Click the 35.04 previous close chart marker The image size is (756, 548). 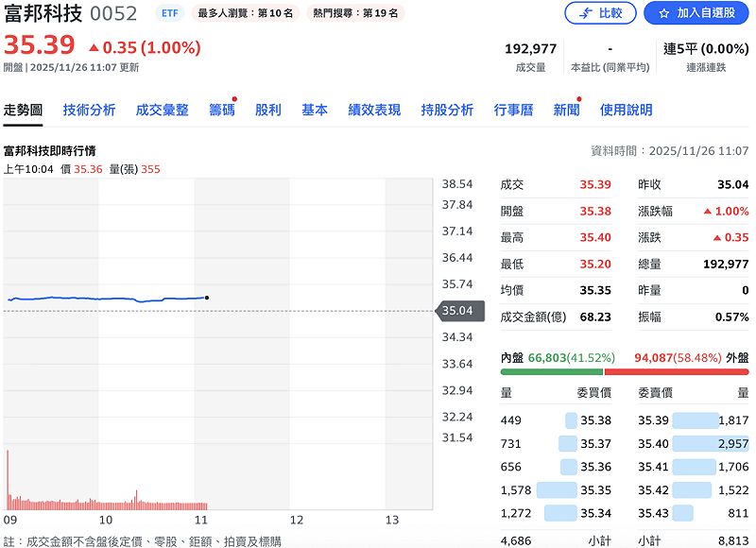coord(460,310)
